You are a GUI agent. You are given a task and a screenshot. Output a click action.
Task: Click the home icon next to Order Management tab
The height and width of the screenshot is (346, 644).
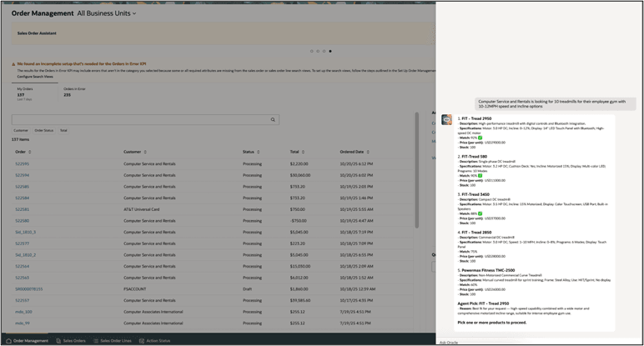coord(8,341)
